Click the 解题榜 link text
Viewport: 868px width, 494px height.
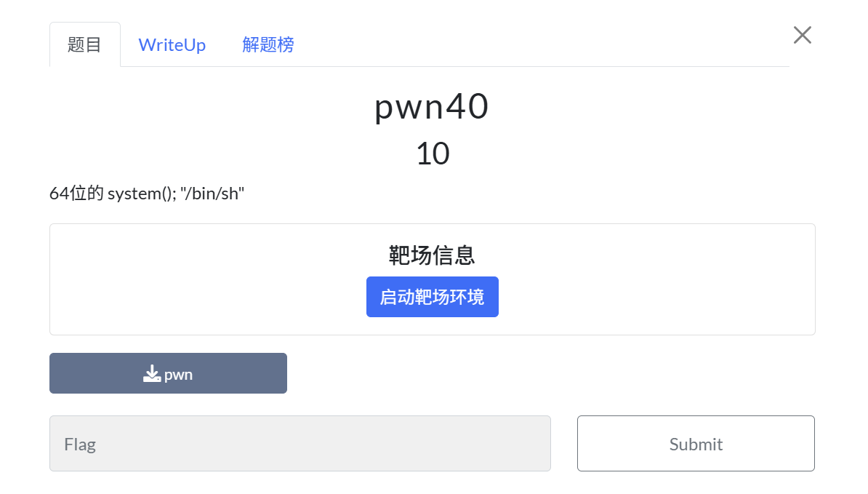tap(268, 45)
